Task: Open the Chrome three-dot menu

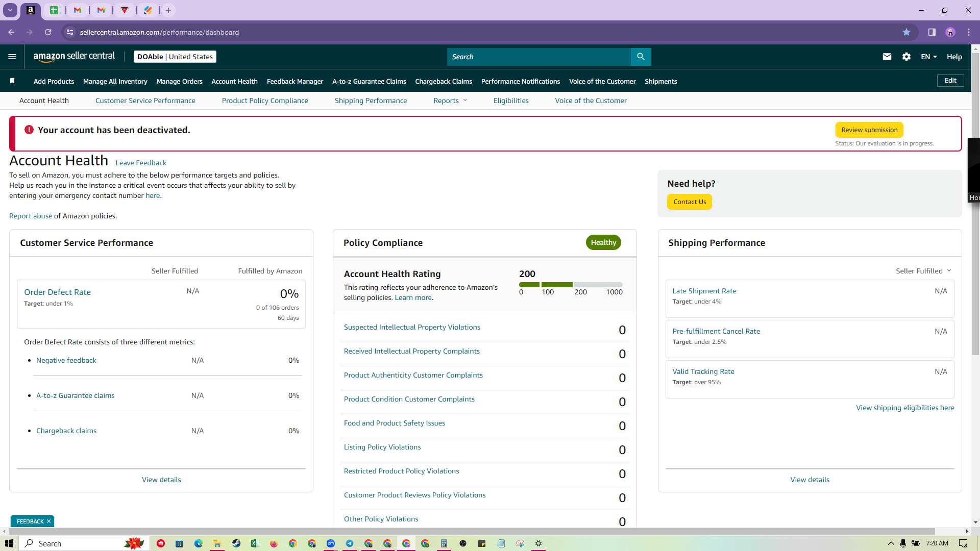Action: coord(969,32)
